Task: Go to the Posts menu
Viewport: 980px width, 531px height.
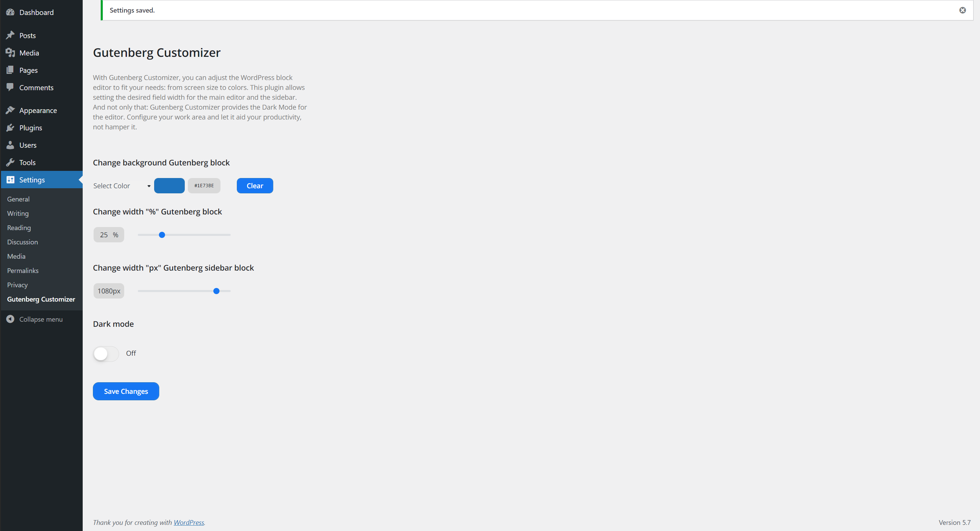Action: pyautogui.click(x=27, y=35)
